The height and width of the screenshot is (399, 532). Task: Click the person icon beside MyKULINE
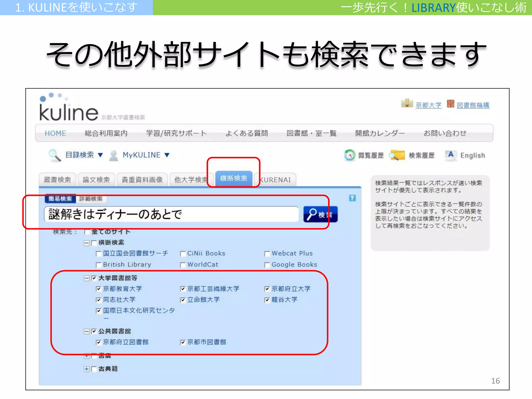tap(114, 156)
